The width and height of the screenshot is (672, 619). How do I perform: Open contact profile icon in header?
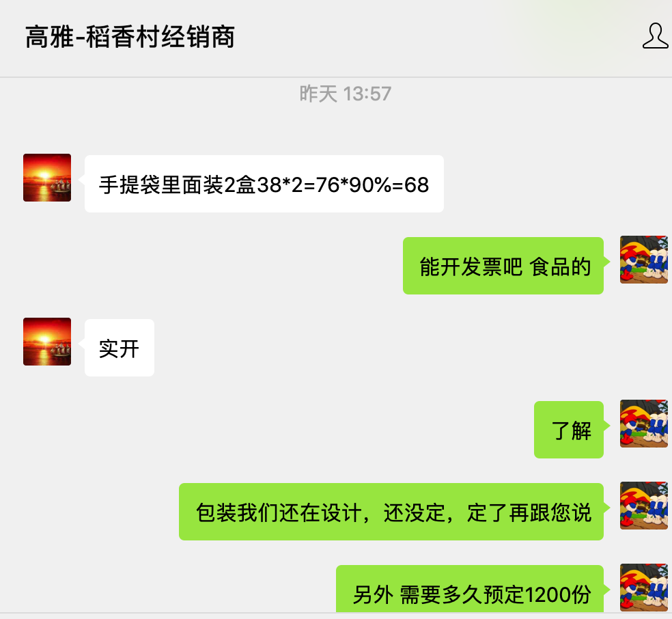coord(655,36)
